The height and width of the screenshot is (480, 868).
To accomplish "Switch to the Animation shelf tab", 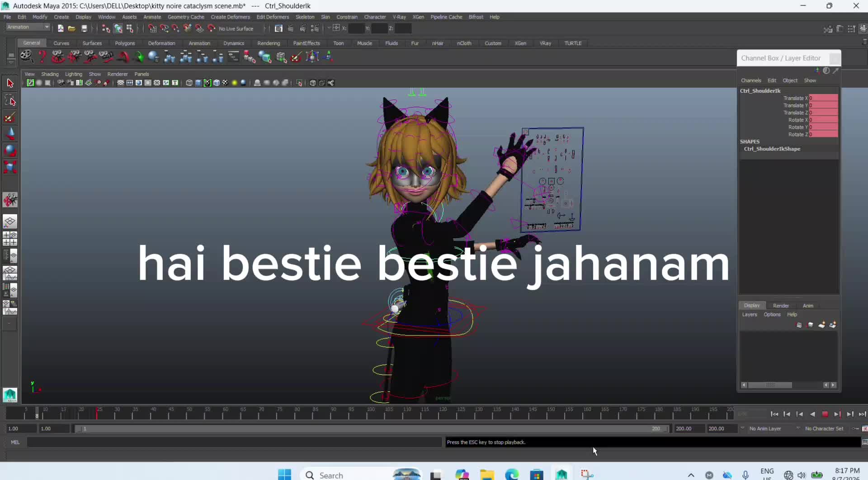I will coord(199,43).
